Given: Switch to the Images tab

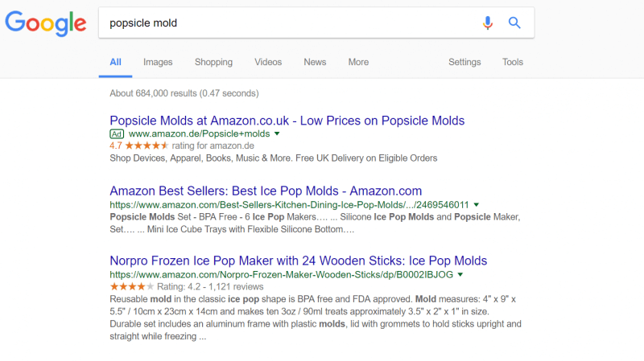Looking at the screenshot, I should click(158, 62).
